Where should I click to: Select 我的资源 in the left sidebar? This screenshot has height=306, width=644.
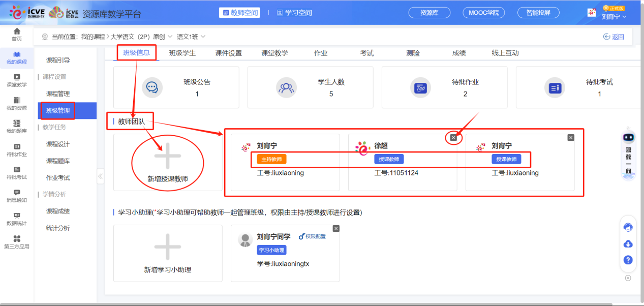click(16, 102)
